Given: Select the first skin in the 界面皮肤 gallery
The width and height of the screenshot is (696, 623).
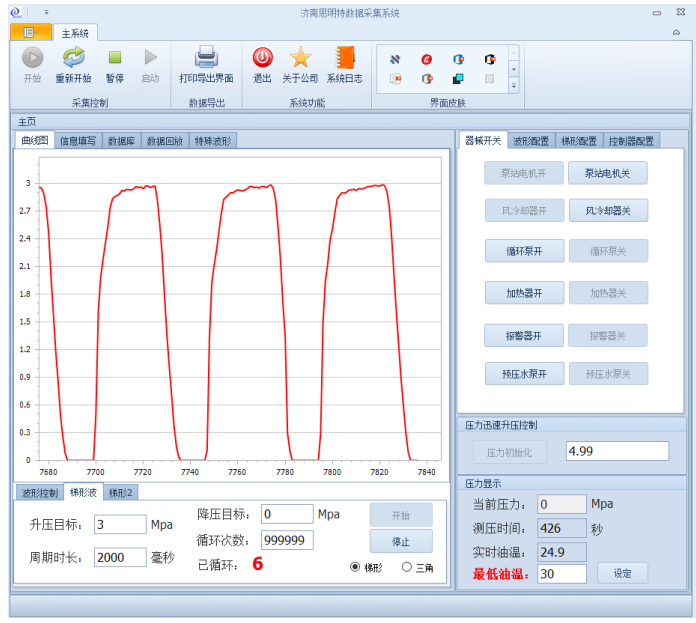Looking at the screenshot, I should tap(396, 59).
